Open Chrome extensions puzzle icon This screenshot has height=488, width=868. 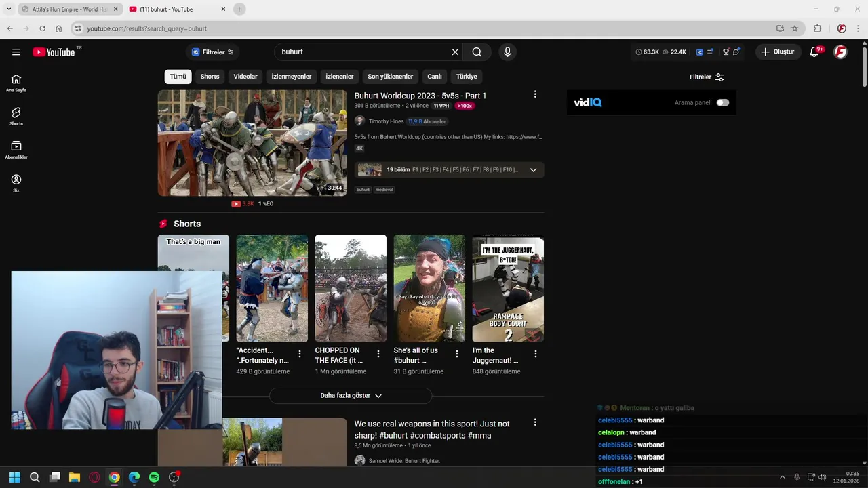(818, 28)
